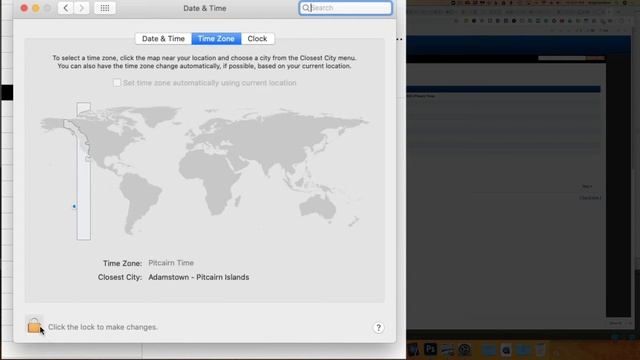Click the blue city dot on the map
640x360 pixels.
74,207
